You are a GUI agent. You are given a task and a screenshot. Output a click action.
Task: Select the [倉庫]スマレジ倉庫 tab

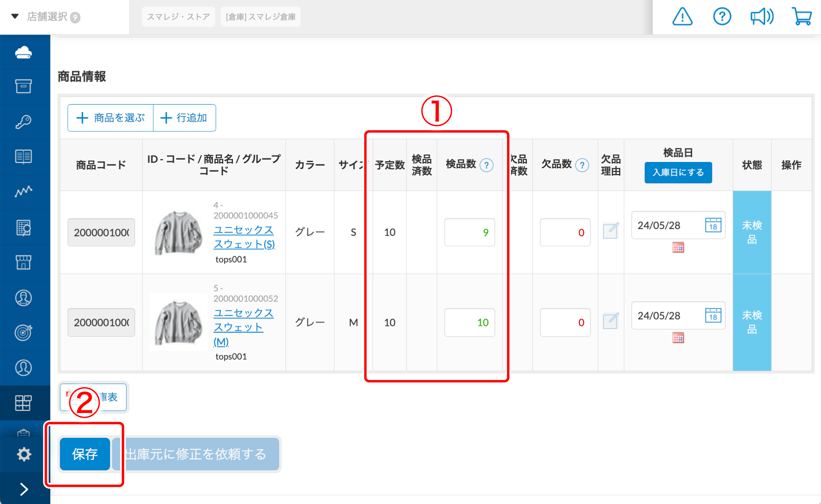pos(261,16)
